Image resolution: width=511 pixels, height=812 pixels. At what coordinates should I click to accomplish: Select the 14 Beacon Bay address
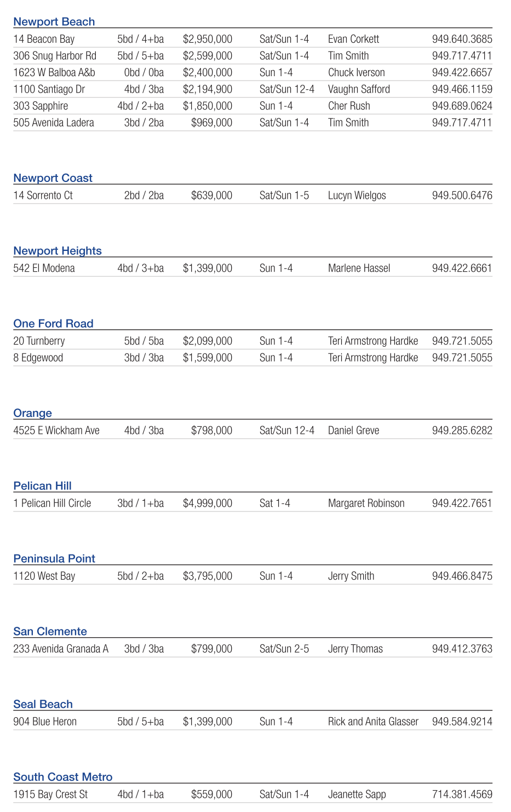point(44,39)
